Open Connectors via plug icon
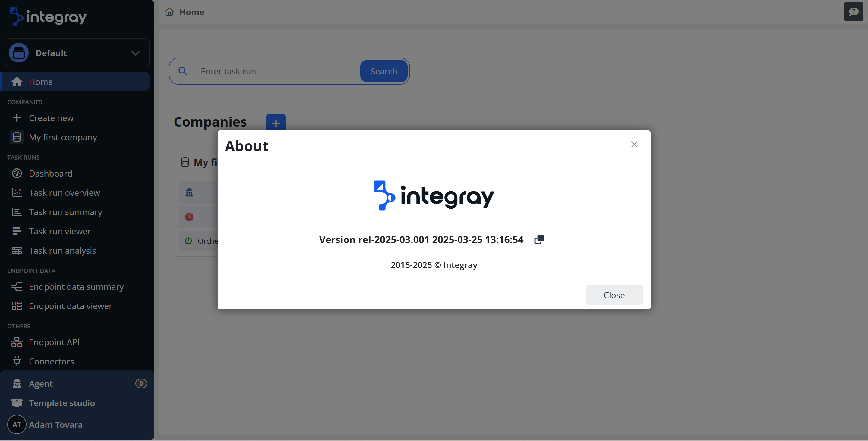Image resolution: width=868 pixels, height=441 pixels. [x=17, y=361]
